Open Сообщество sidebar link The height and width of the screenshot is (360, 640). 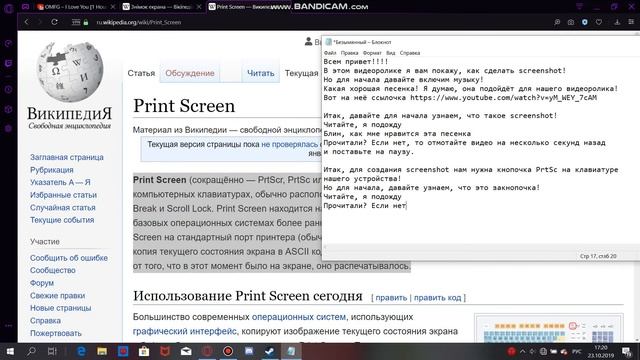(x=53, y=270)
